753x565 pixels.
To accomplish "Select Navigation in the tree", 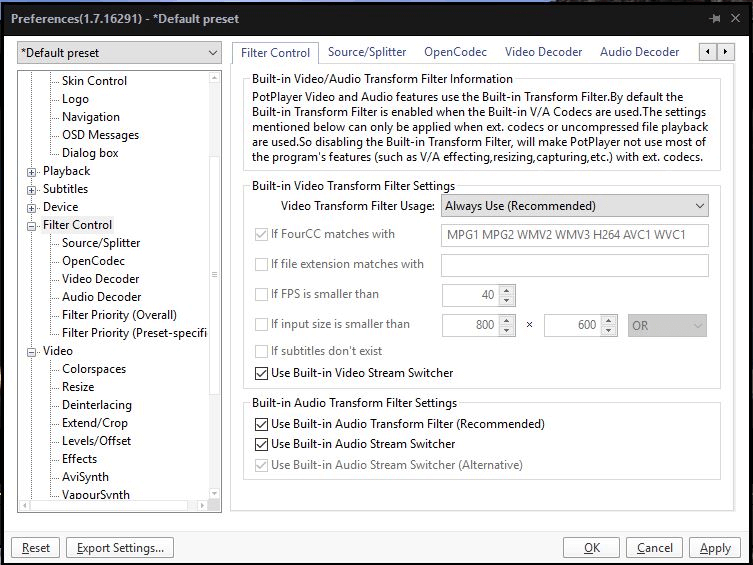I will click(x=91, y=117).
